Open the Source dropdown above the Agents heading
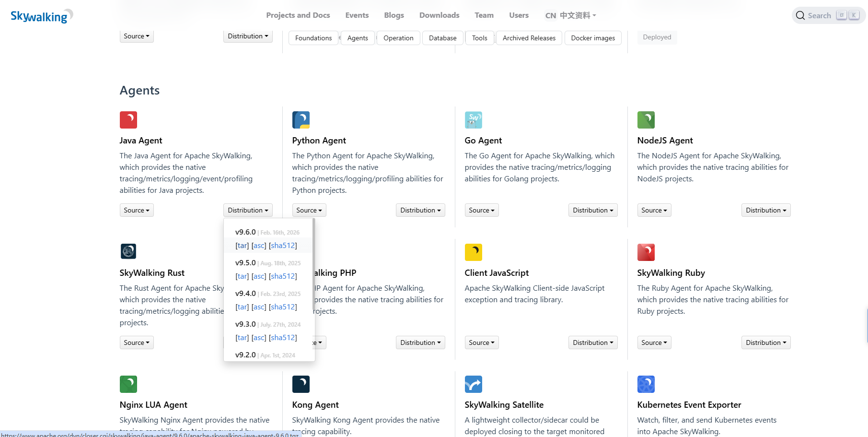 click(x=137, y=36)
